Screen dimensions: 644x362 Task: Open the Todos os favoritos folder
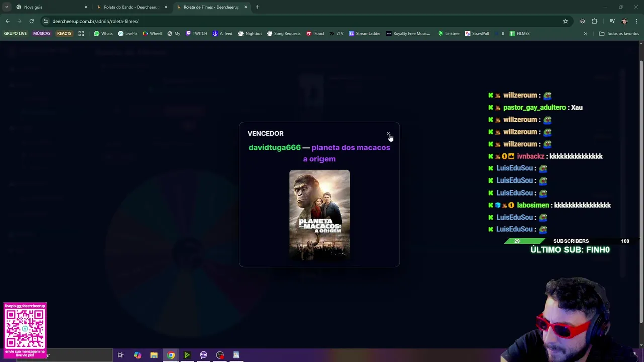(x=619, y=34)
